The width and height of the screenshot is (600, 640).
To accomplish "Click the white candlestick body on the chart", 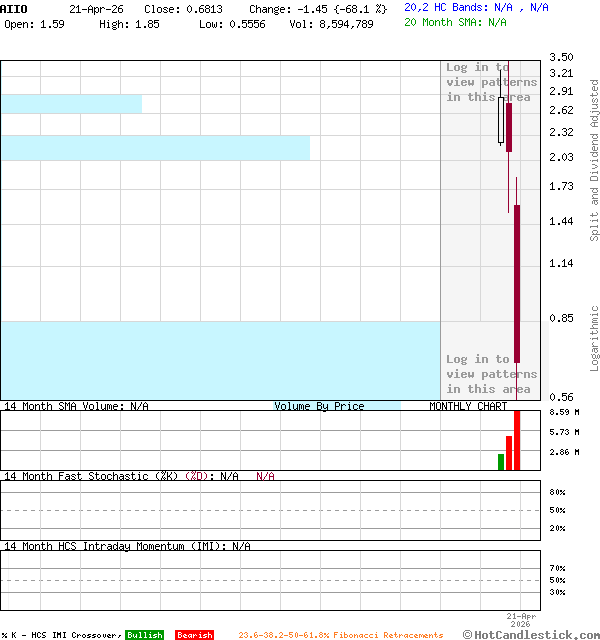I will [x=501, y=120].
